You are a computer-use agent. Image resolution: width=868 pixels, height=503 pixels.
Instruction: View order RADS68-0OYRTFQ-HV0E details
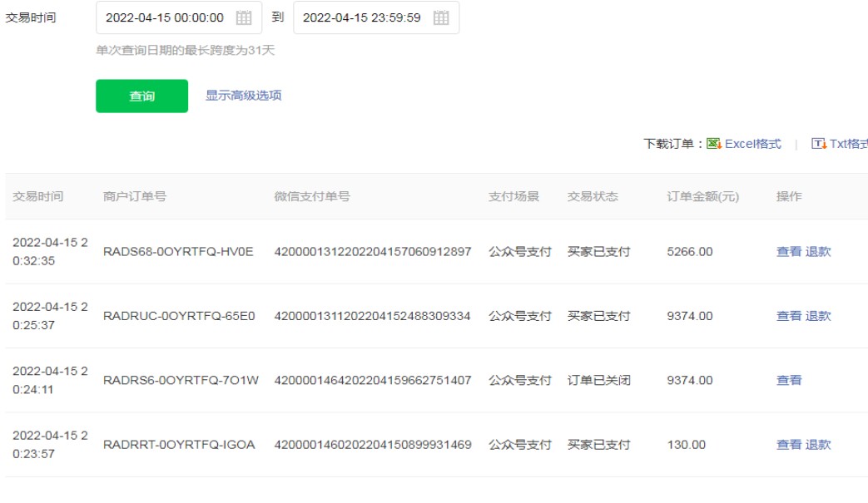tap(789, 252)
